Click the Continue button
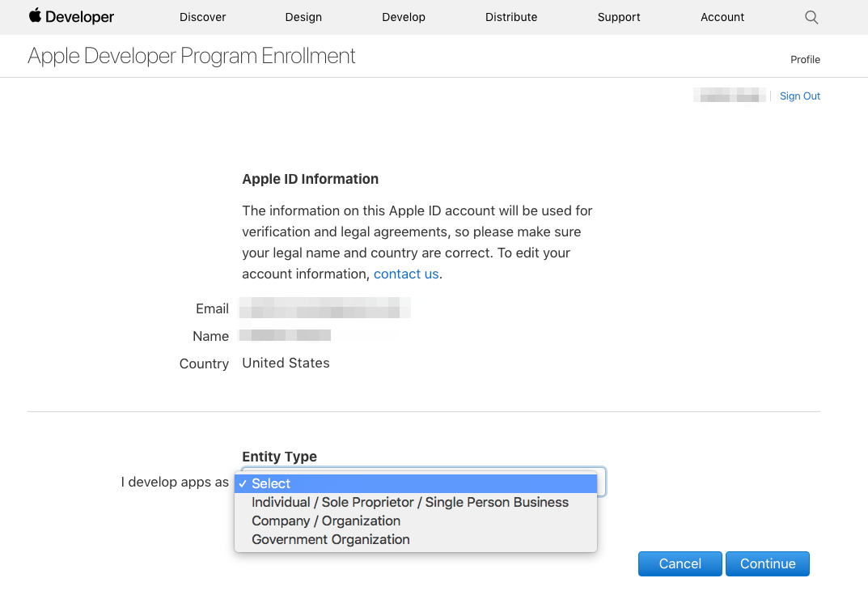Screen dimensions: 868x591 click(x=767, y=563)
